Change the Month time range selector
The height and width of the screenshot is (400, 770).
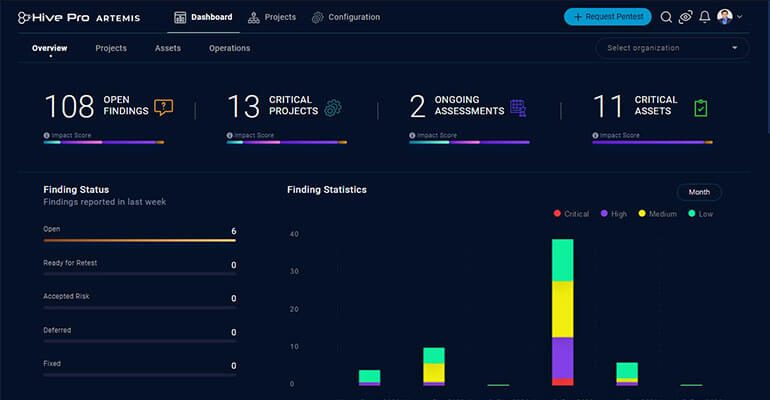[698, 192]
